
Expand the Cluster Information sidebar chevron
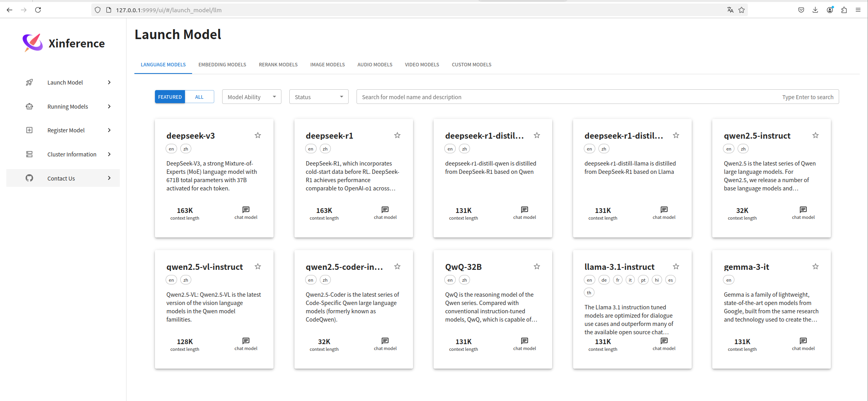coord(109,154)
